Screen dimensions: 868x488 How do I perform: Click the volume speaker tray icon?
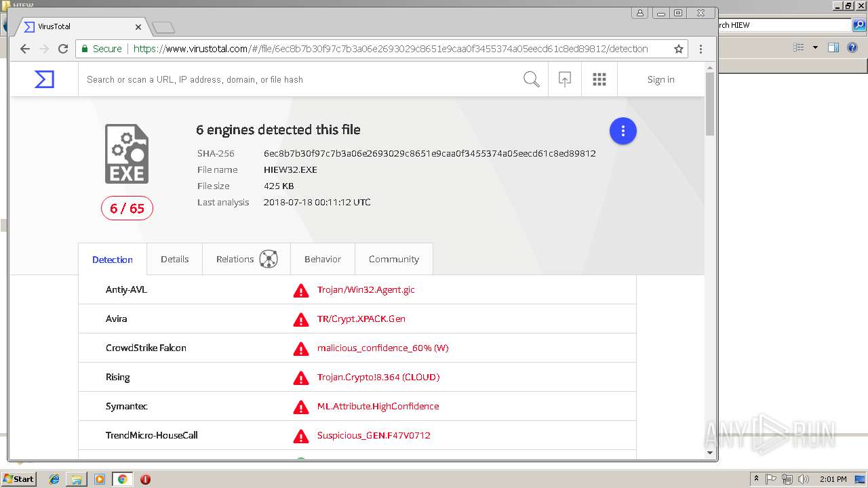(804, 479)
